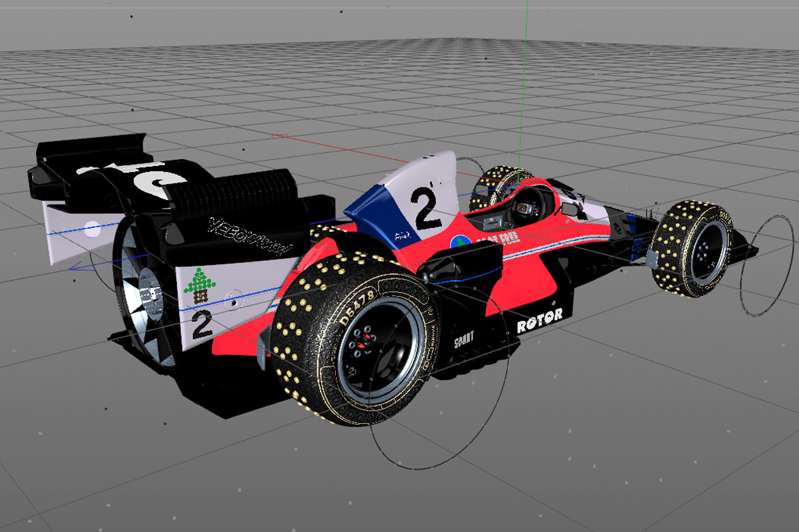Click the tree logo beside the cockpit

click(461, 241)
